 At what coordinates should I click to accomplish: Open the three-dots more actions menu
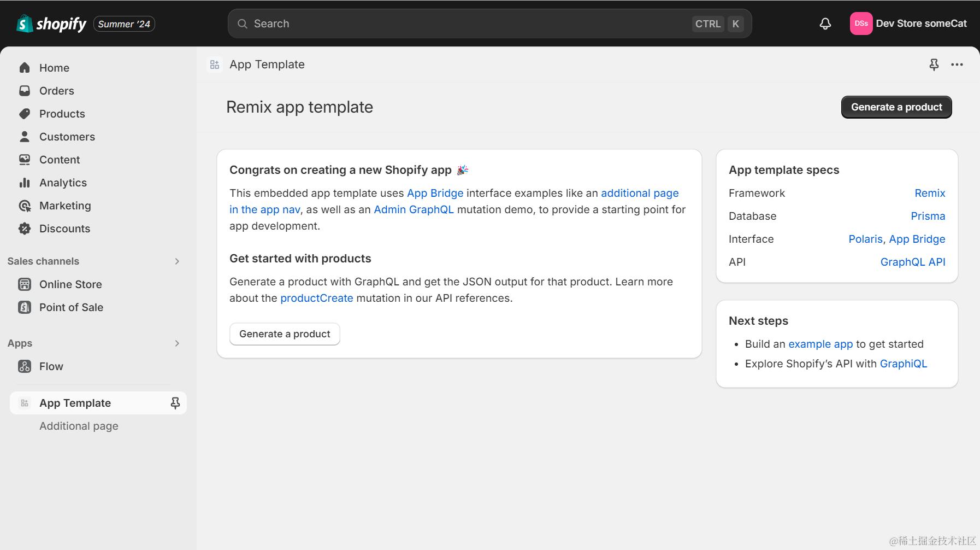(x=957, y=65)
